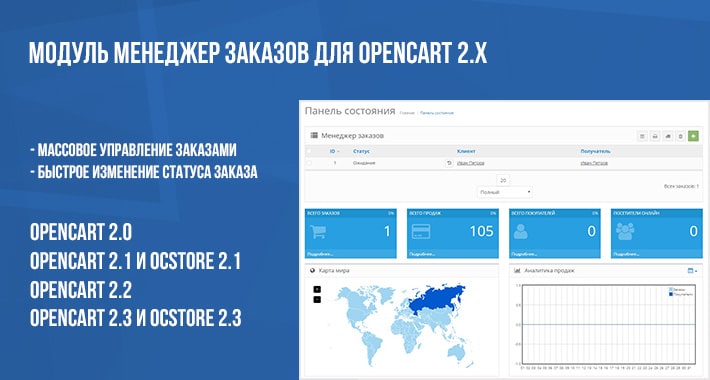The width and height of the screenshot is (710, 380).
Task: Click the truck shipping icon in orders toolbar
Action: 667,136
